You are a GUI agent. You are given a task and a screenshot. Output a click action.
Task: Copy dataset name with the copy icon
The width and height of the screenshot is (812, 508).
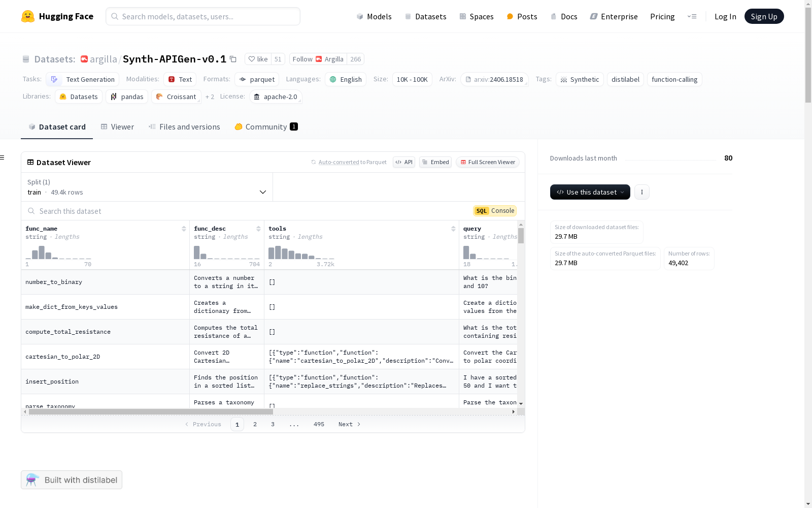point(233,59)
